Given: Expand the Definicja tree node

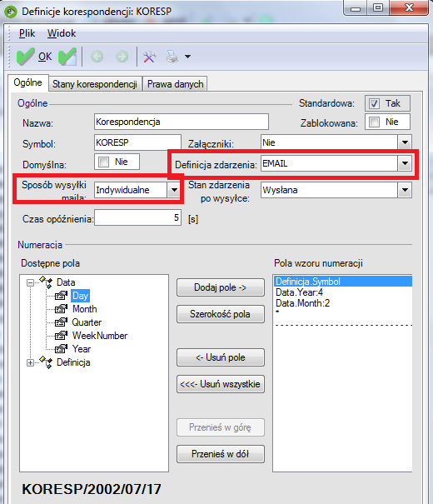Looking at the screenshot, I should [30, 362].
